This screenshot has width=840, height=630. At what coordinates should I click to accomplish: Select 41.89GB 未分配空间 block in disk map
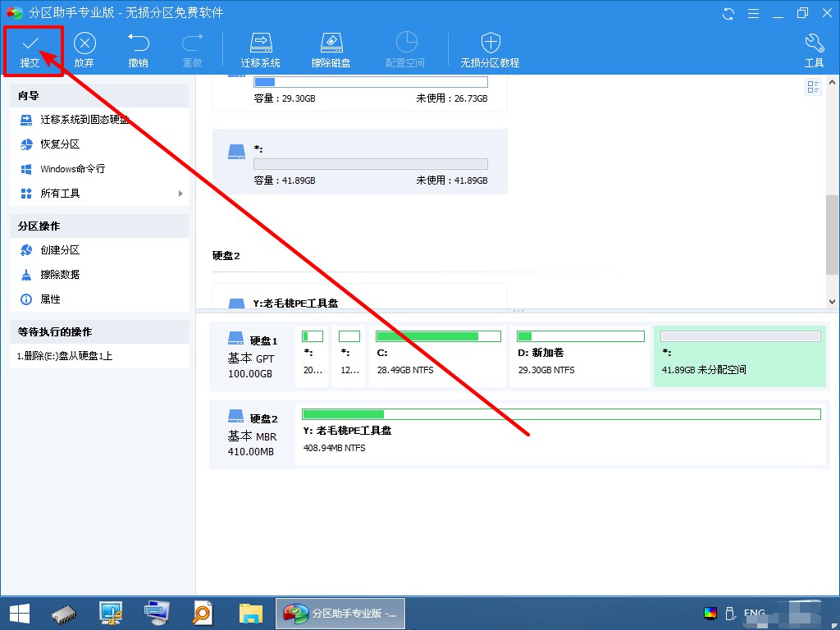pos(740,356)
